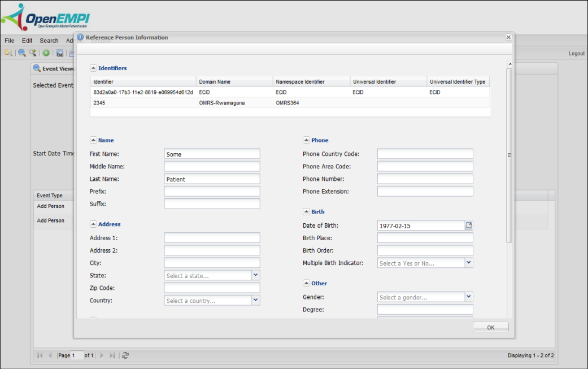Click the Suffix field

coord(212,203)
